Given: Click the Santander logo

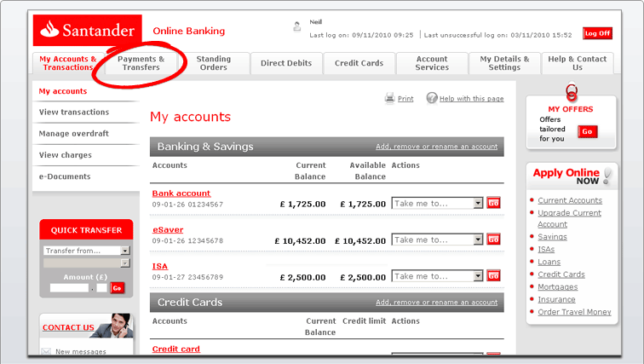Looking at the screenshot, I should 88,30.
